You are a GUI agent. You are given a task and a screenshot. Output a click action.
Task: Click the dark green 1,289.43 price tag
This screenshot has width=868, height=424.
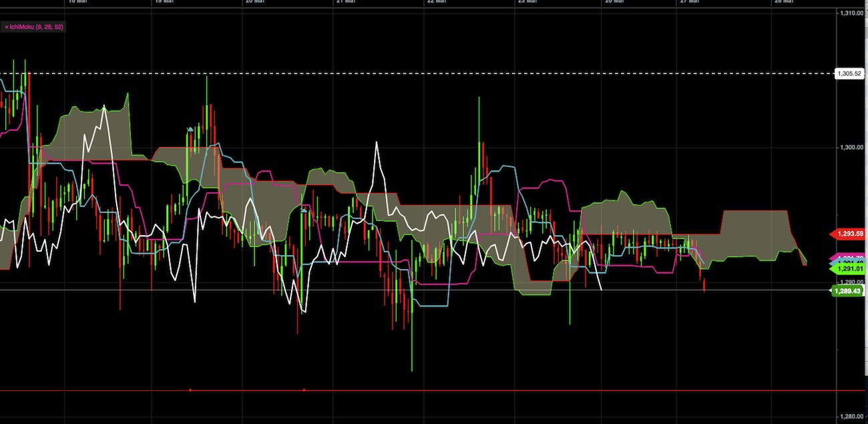pos(848,290)
